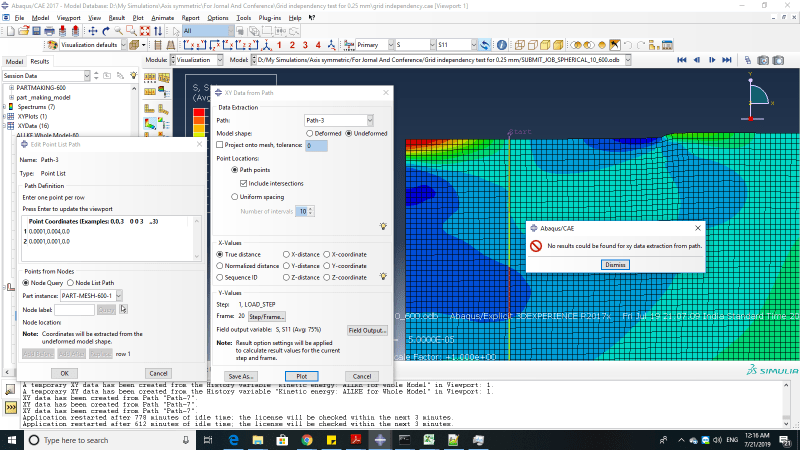Click the What's This help cursor icon
The height and width of the screenshot is (450, 800).
(312, 18)
